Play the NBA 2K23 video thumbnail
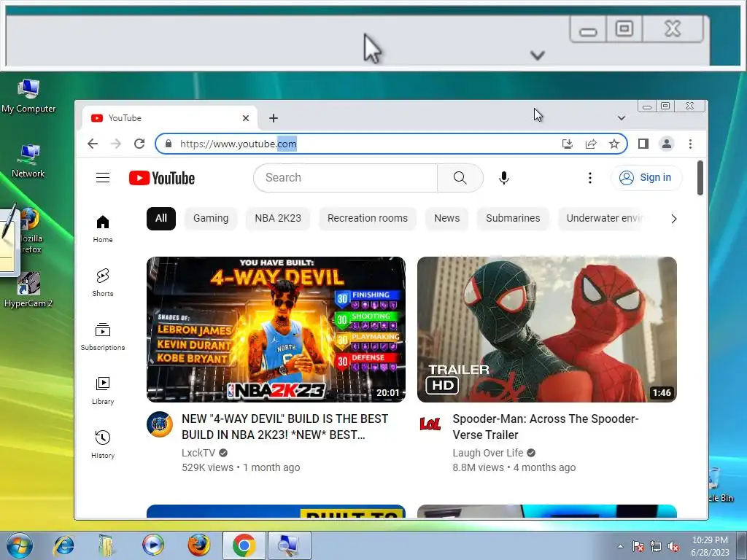 (276, 330)
